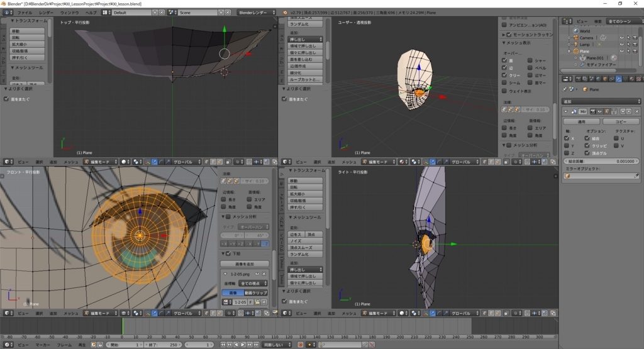Open modifier 追加 dropdown
This screenshot has height=349, width=644.
tap(601, 101)
